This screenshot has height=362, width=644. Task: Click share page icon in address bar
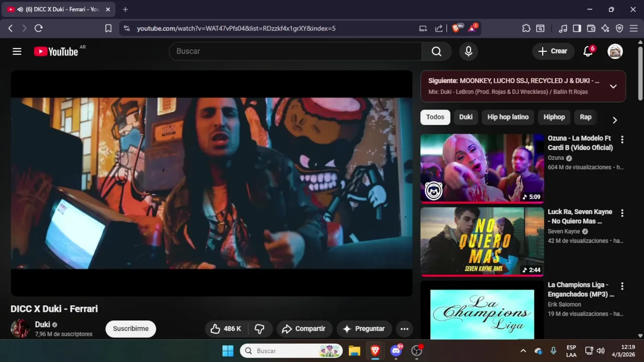[x=439, y=29]
